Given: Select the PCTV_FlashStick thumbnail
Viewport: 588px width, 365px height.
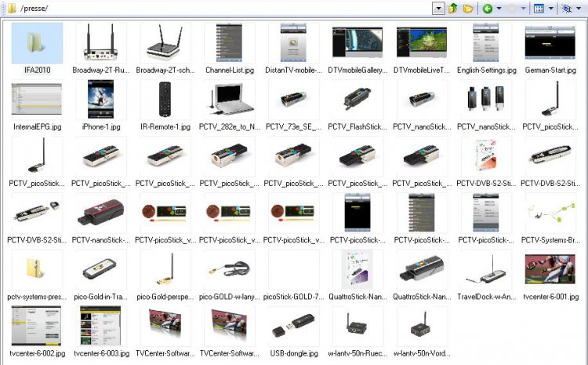Looking at the screenshot, I should (x=358, y=99).
